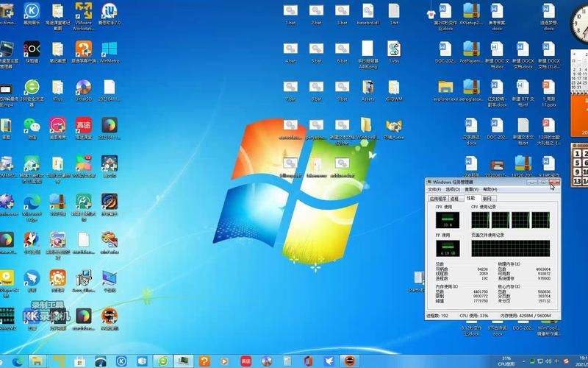Open 查看(V) menu in Task Manager

click(471, 189)
